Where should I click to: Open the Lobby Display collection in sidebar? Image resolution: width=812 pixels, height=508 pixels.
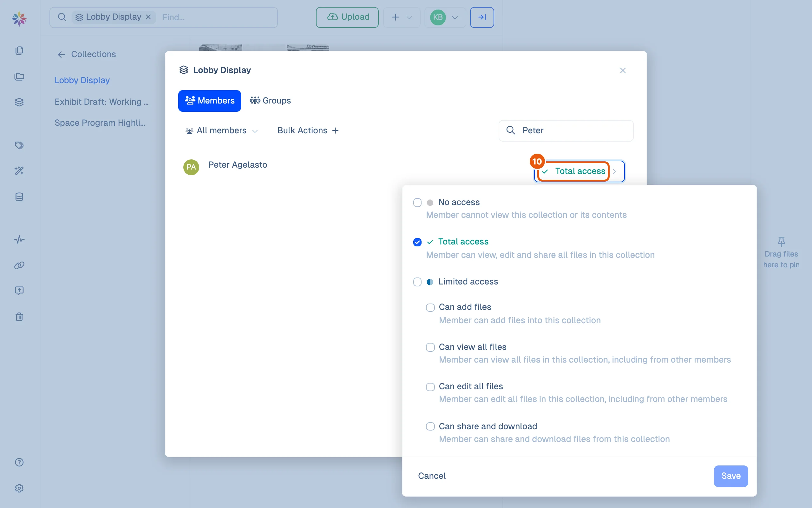click(x=82, y=80)
